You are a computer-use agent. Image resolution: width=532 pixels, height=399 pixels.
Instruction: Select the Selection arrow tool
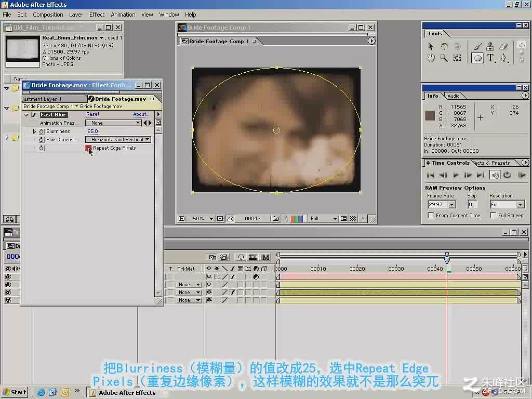click(431, 46)
